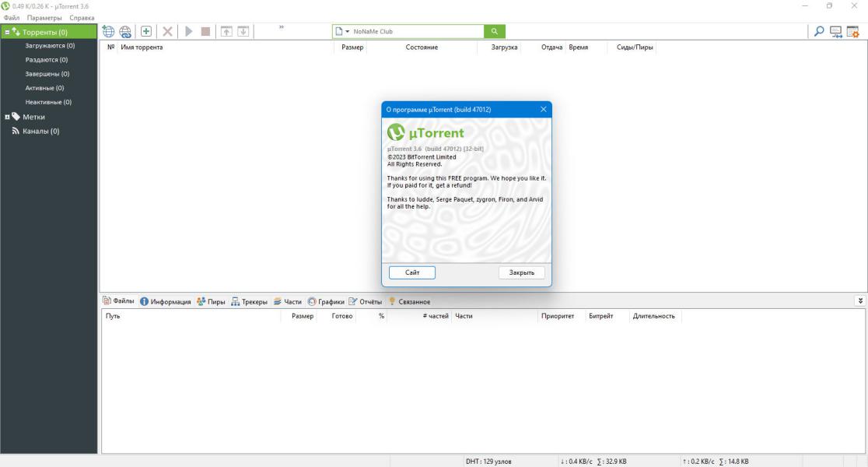868x467 pixels.
Task: Click the green search button
Action: click(495, 32)
